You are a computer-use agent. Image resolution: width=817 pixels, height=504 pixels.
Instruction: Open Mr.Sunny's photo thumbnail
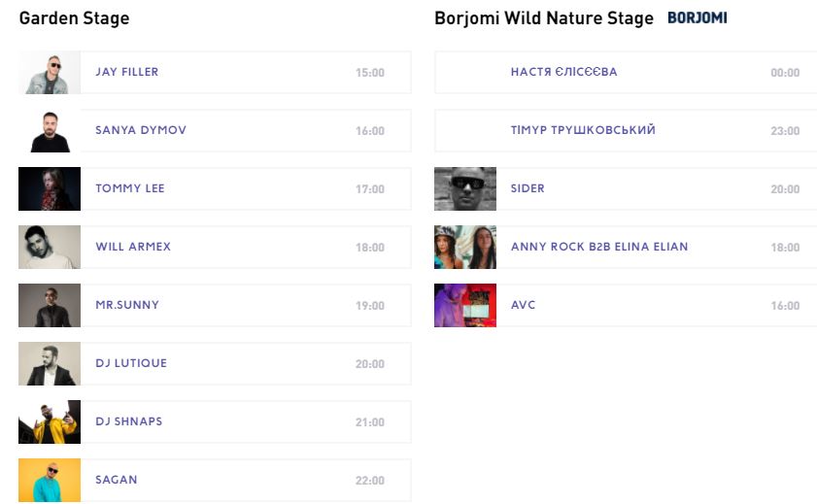[x=50, y=306]
